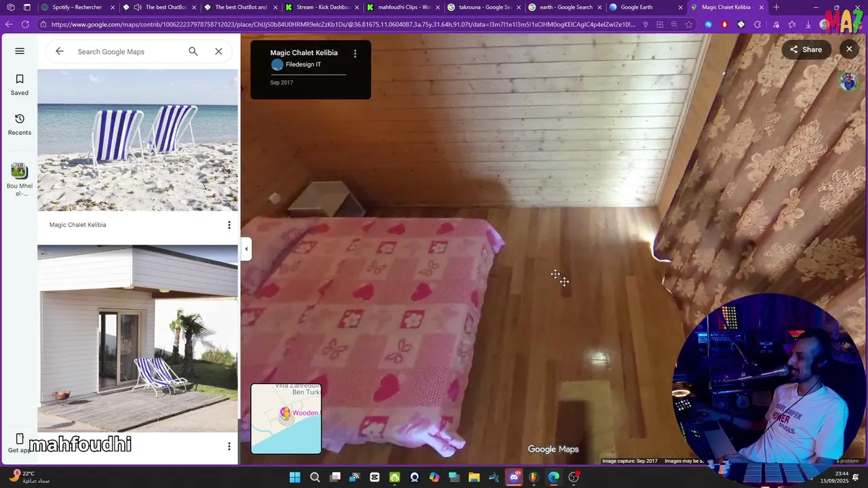The width and height of the screenshot is (868, 488).
Task: Open the Windows Start menu
Action: coord(295,477)
